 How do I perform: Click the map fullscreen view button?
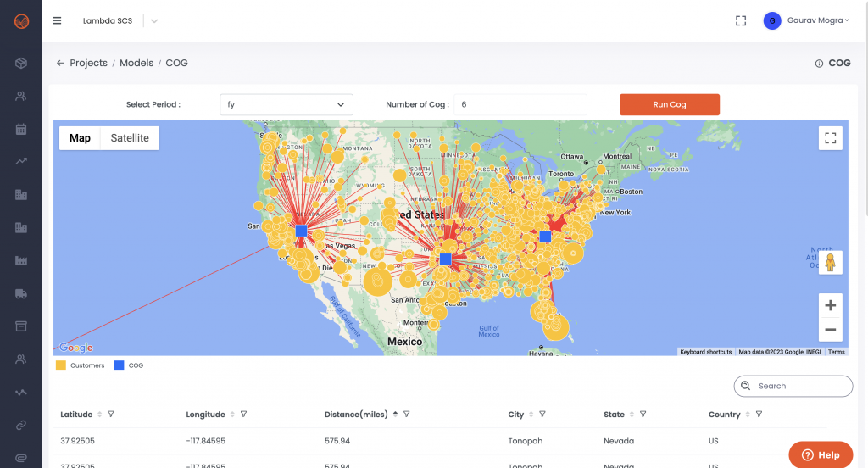[x=830, y=137]
